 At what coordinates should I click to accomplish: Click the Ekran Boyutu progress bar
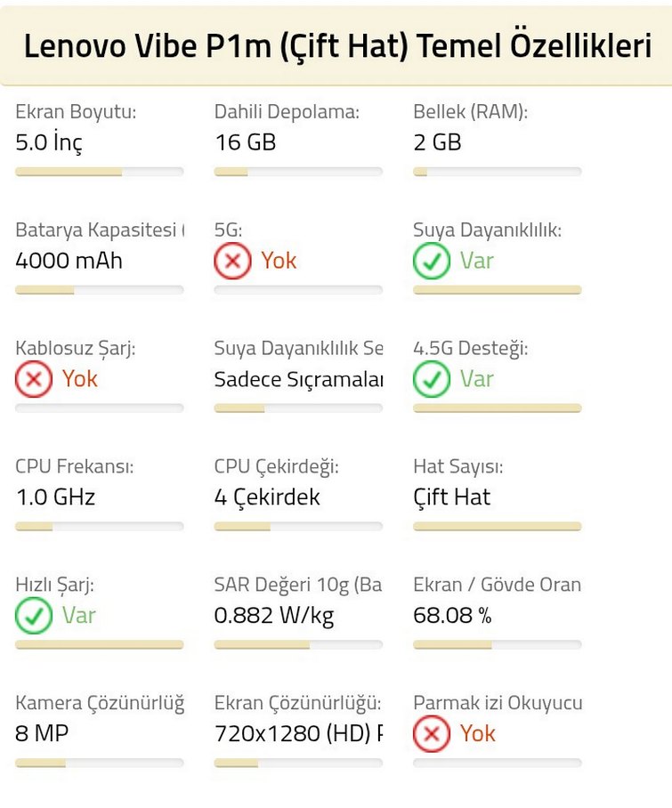coord(100,172)
